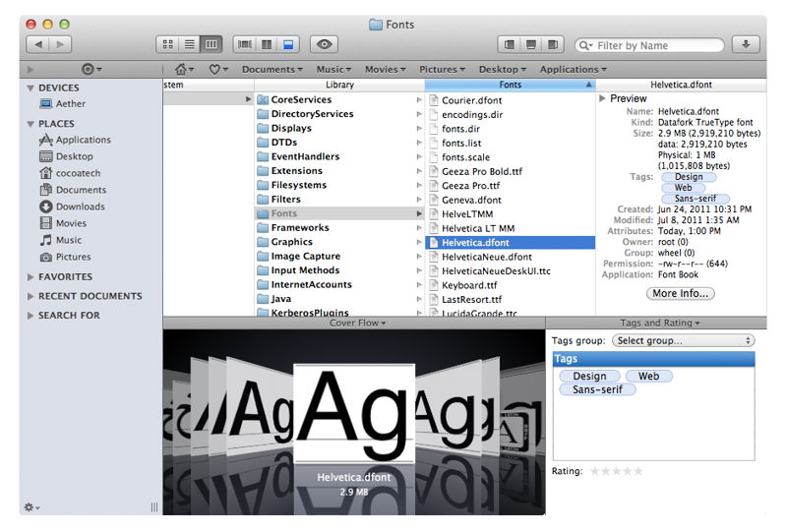
Task: Switch to icon view in toolbar
Action: click(167, 44)
